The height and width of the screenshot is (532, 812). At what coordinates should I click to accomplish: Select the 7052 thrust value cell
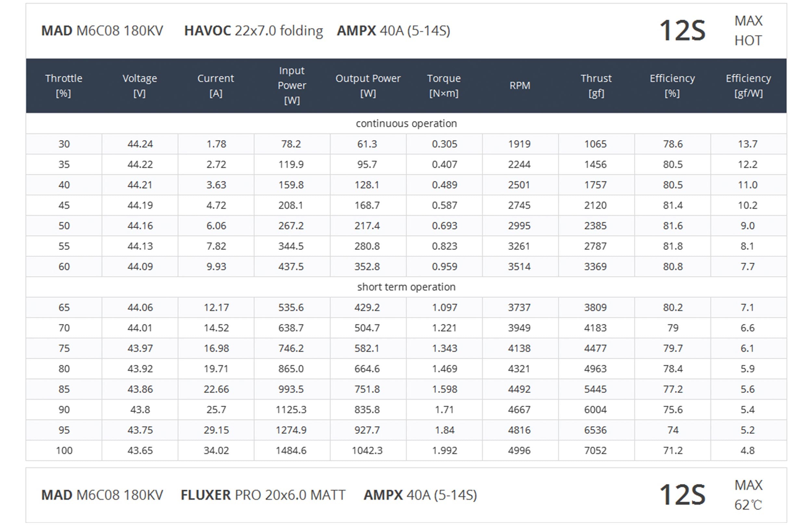595,450
